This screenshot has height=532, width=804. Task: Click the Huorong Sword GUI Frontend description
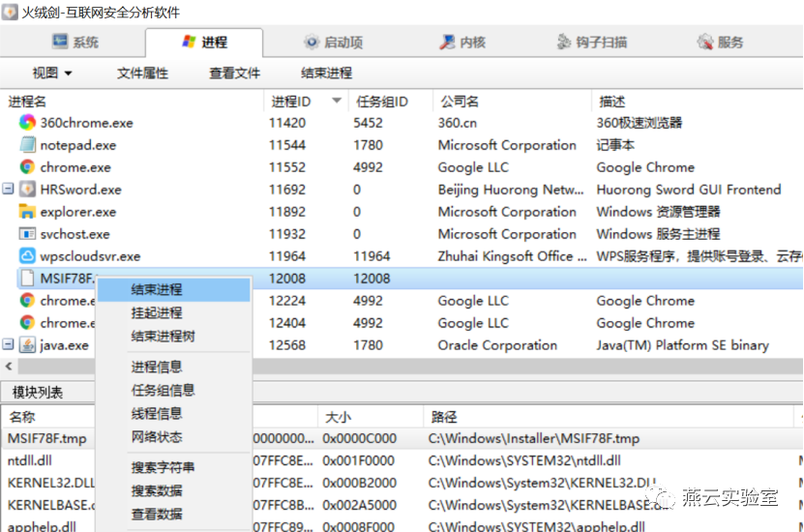(689, 190)
